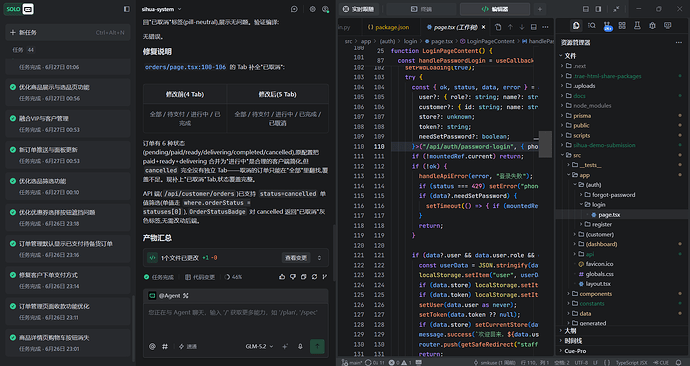Open code changes link below response
This screenshot has height=366, width=690.
pos(200,277)
